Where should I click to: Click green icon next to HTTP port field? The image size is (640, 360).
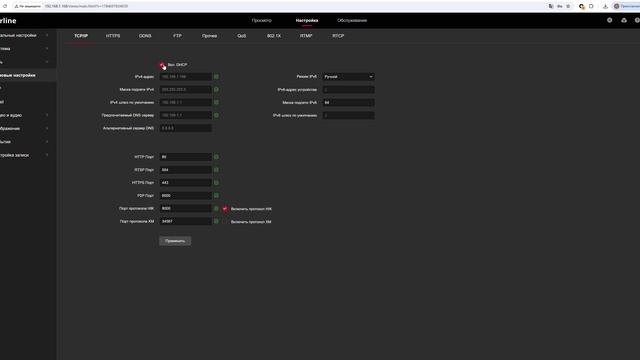coord(216,157)
